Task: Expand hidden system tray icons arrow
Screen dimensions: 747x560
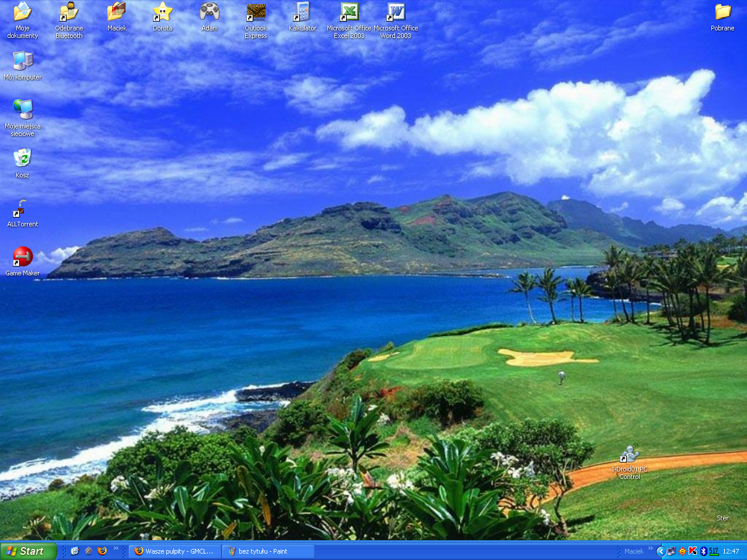Action: pyautogui.click(x=661, y=551)
